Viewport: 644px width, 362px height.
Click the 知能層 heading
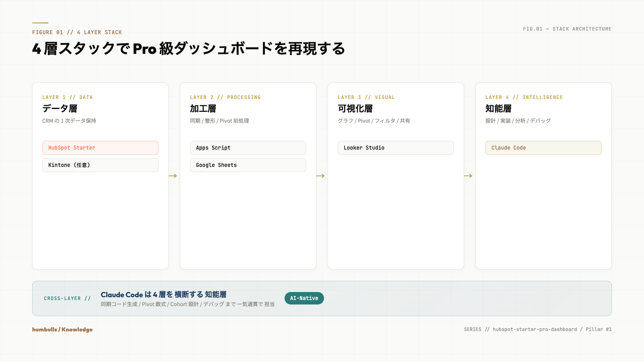498,109
